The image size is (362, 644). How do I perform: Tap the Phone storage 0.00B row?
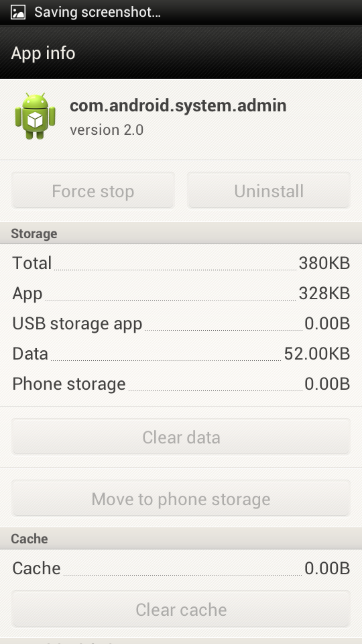click(181, 384)
